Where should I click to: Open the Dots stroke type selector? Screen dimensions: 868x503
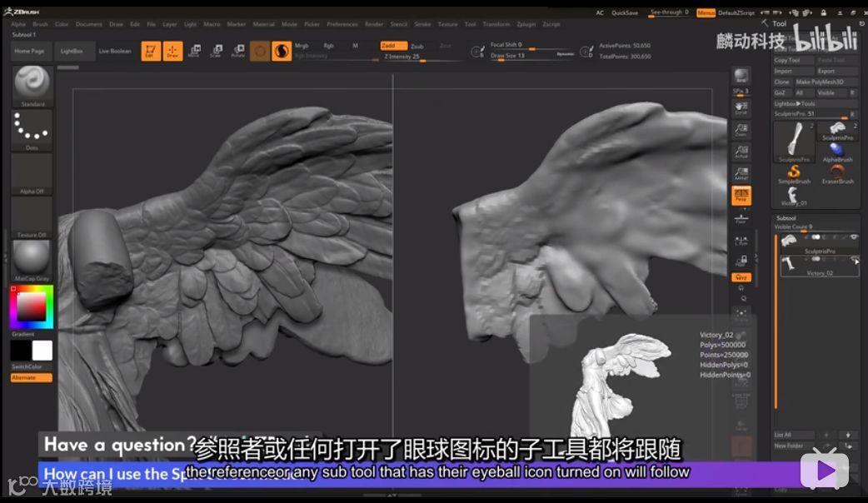[32, 130]
